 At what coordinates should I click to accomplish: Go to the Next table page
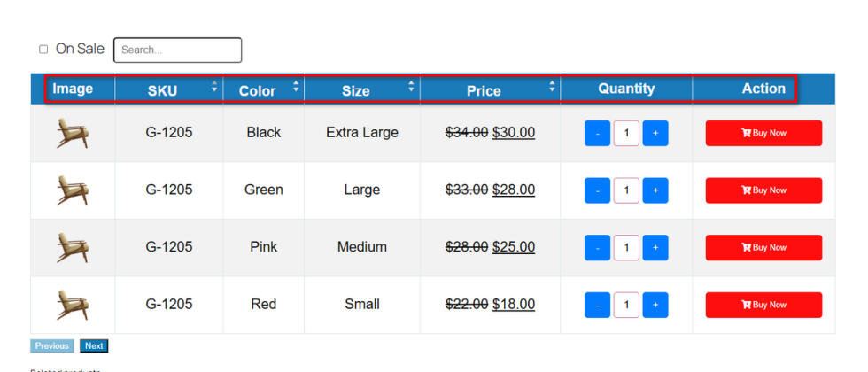pyautogui.click(x=94, y=346)
